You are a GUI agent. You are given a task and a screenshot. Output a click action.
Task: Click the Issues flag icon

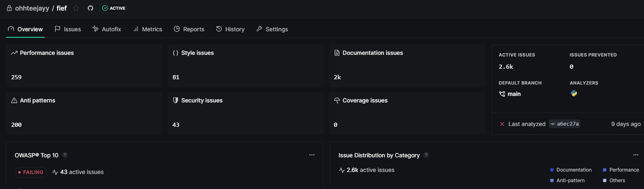point(58,29)
